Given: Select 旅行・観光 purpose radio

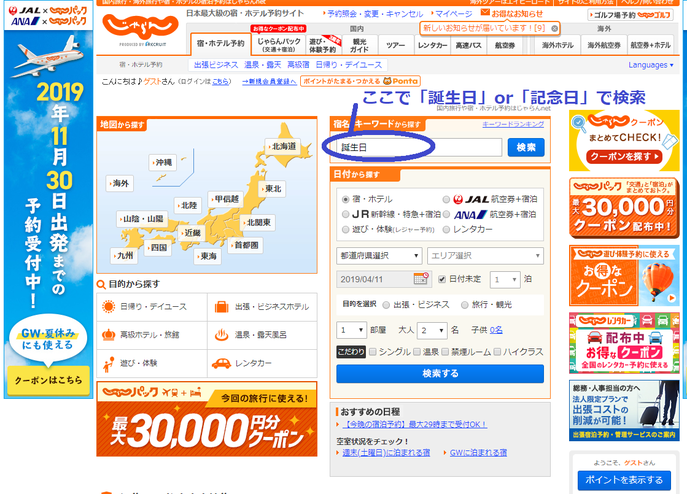Looking at the screenshot, I should coord(464,305).
